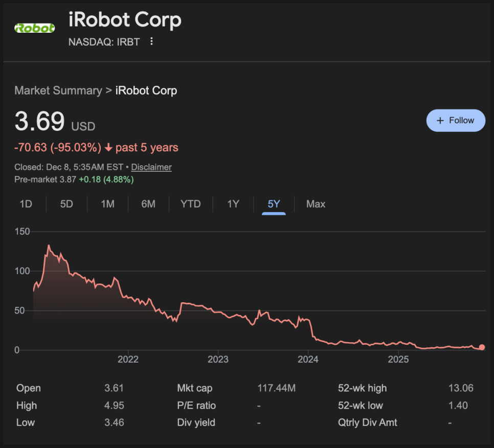Select the 5Y time range tab

[x=274, y=204]
